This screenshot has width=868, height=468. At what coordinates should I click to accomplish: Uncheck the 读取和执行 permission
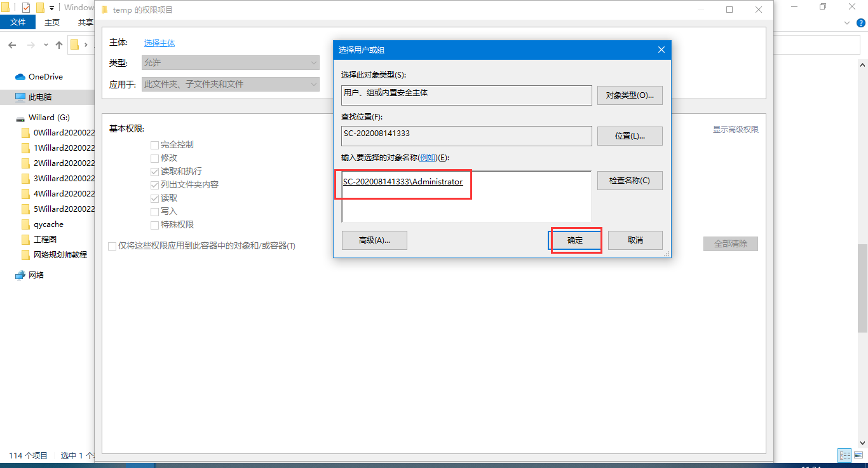click(154, 171)
